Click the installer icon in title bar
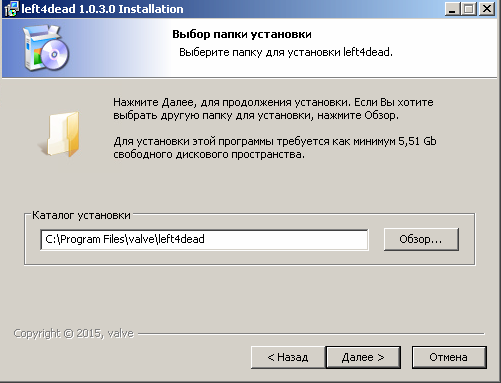This screenshot has height=383, width=501. tap(11, 9)
